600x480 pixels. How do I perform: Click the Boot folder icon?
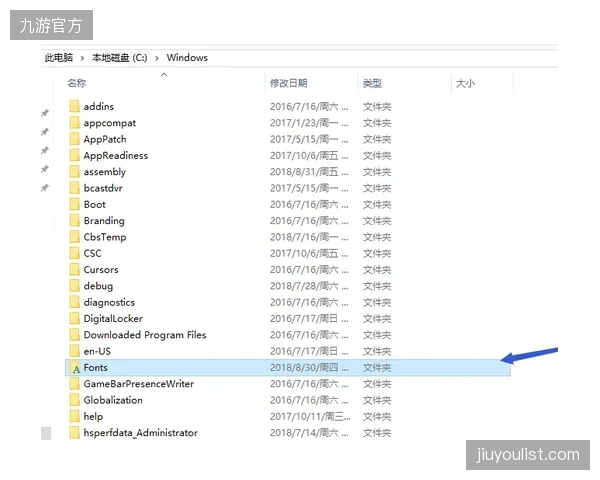tap(75, 204)
